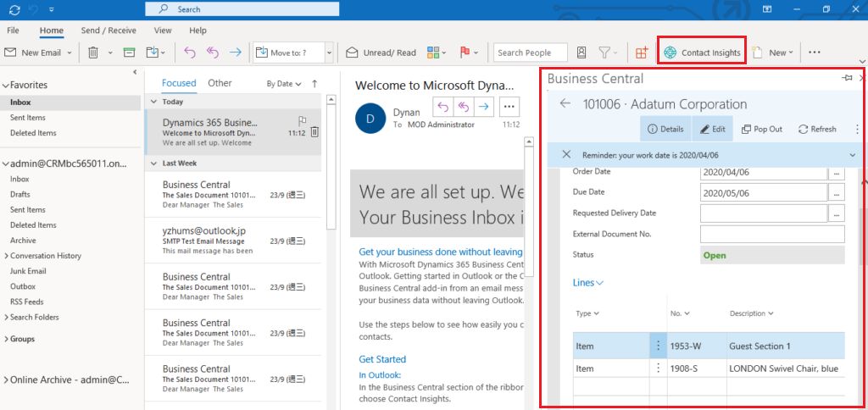
Task: Open the row menu for item 1908-S
Action: coord(658,368)
